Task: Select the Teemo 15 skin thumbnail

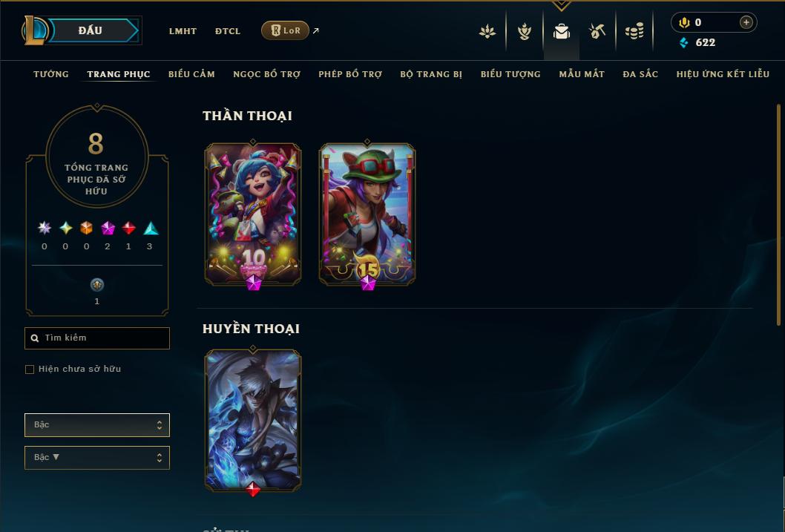Action: click(367, 214)
